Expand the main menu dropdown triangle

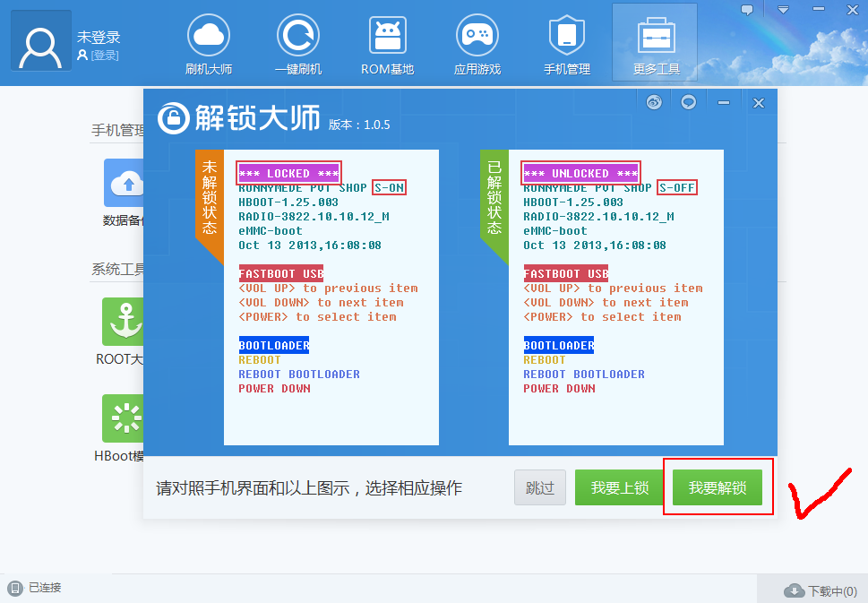point(783,10)
